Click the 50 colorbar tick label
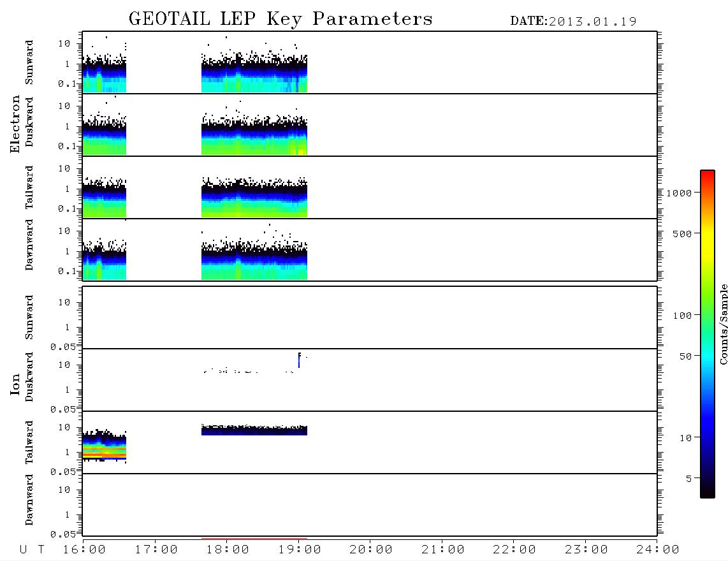Image resolution: width=728 pixels, height=561 pixels. coord(686,356)
